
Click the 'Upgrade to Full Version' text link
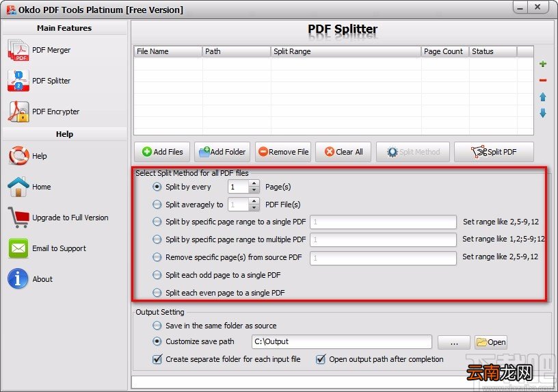click(70, 218)
